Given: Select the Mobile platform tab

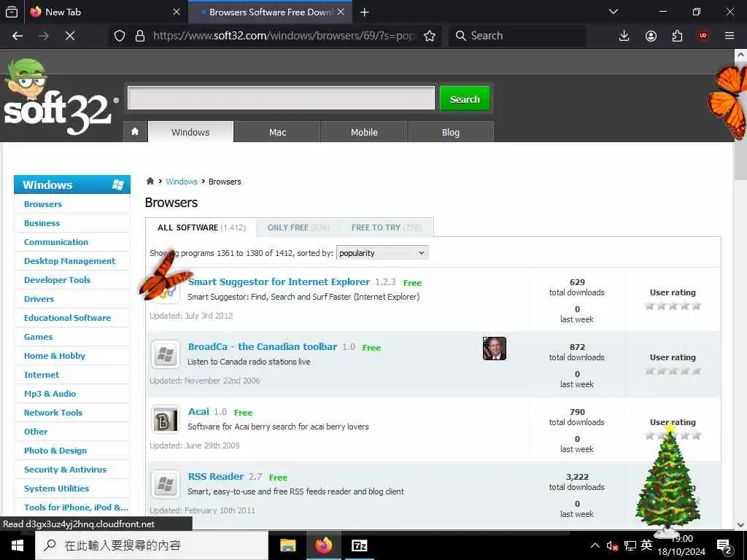Looking at the screenshot, I should click(365, 132).
